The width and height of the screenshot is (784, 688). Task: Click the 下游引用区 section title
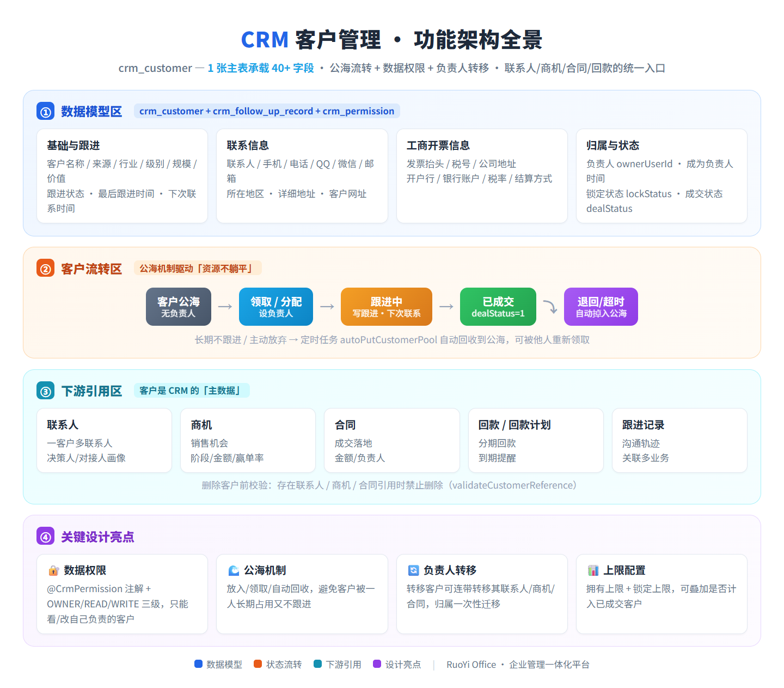pos(91,391)
